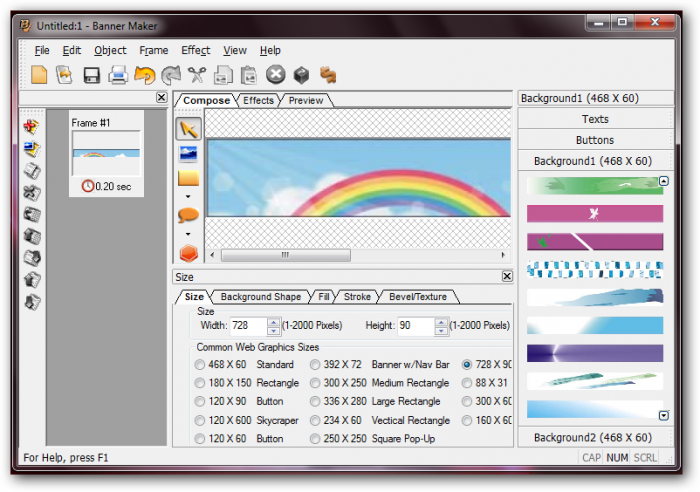Click the New document icon in the toolbar
Screen dimensions: 700x492
coord(39,74)
